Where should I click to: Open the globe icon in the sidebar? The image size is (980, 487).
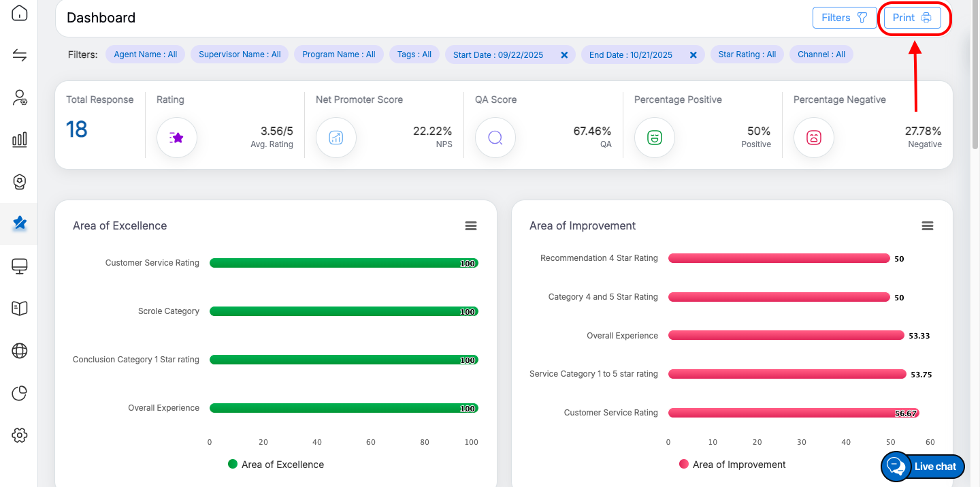tap(19, 351)
